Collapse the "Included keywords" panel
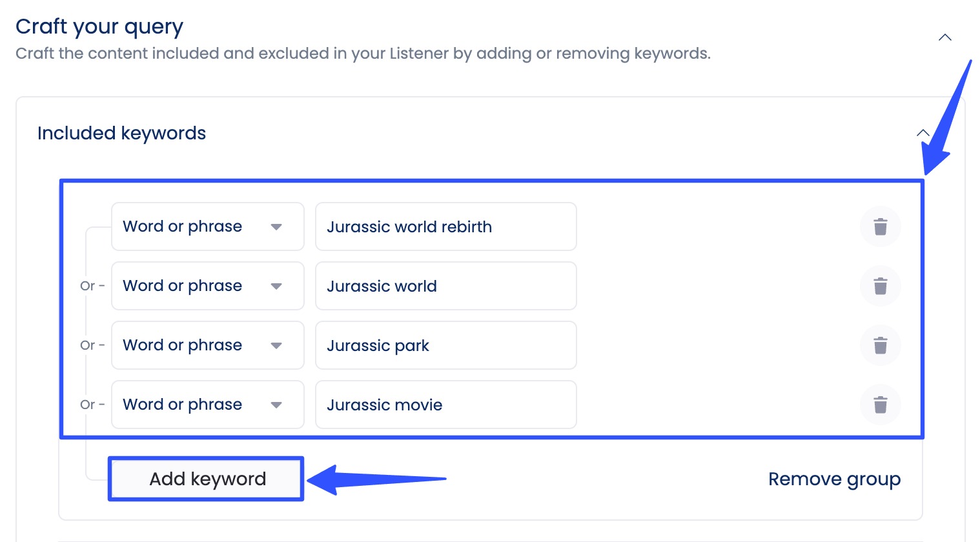The width and height of the screenshot is (980, 542). [923, 133]
